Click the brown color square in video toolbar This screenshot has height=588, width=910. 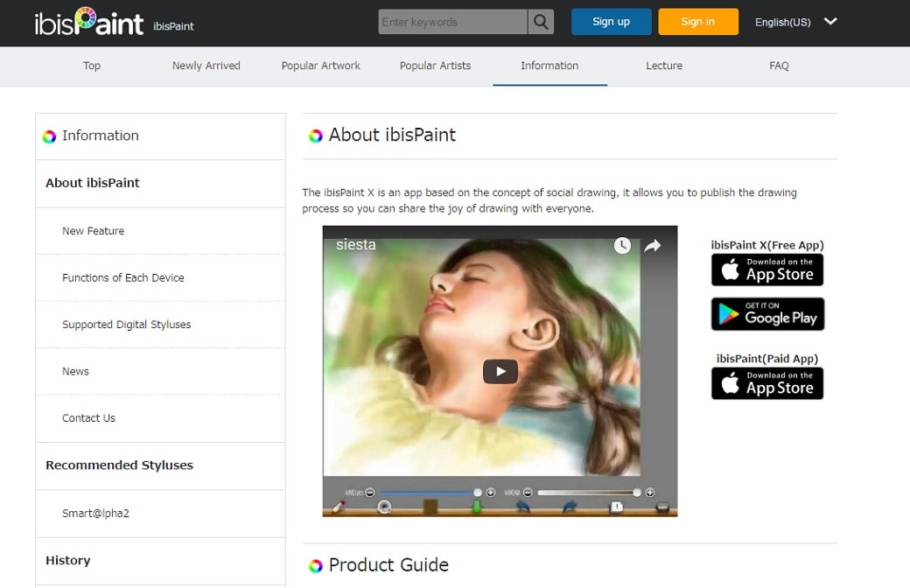430,507
